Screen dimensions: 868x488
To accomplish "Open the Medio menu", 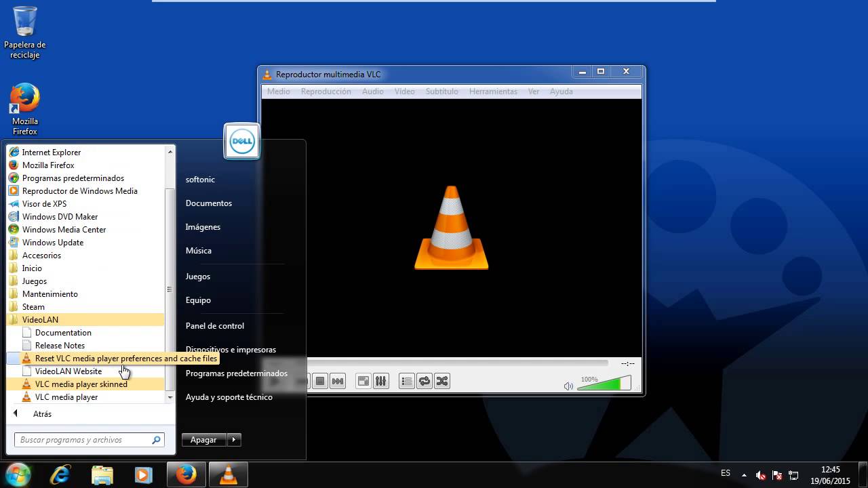I will point(279,91).
